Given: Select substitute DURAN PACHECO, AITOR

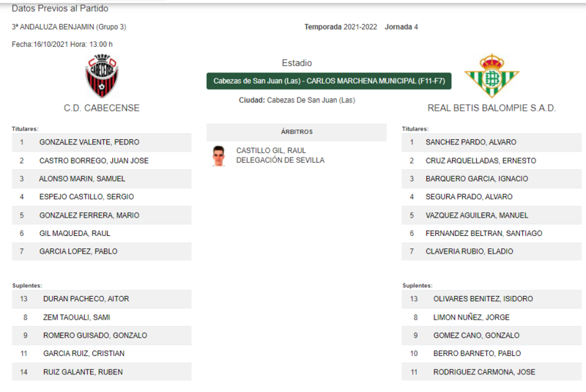Looking at the screenshot, I should pos(102,299).
